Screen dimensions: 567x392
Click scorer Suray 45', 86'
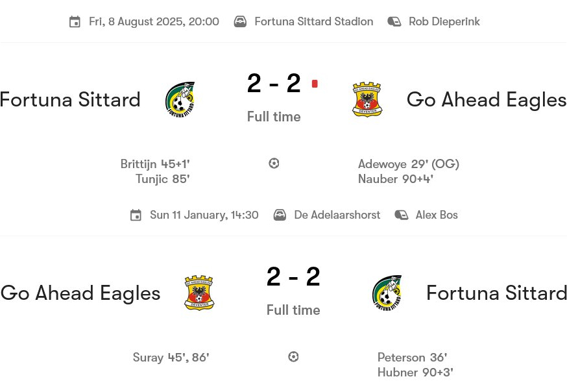171,358
